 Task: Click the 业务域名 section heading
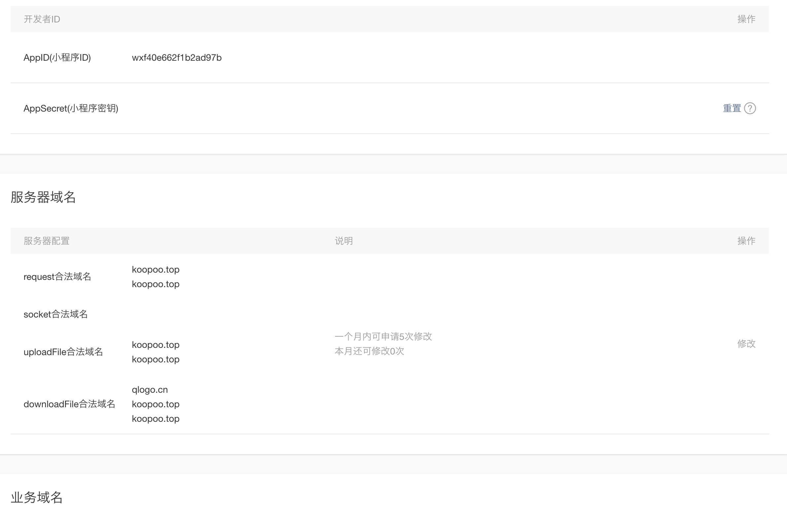[x=37, y=497]
